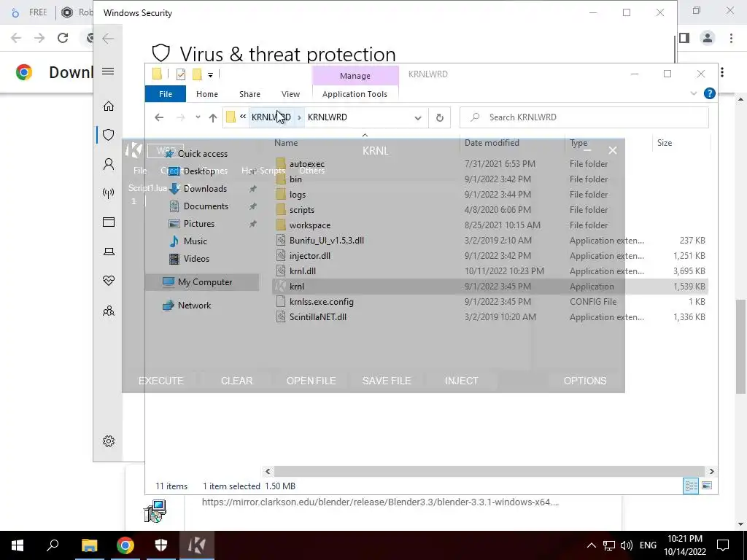The image size is (747, 560).
Task: Open Family options sidebar icon
Action: coord(109,311)
